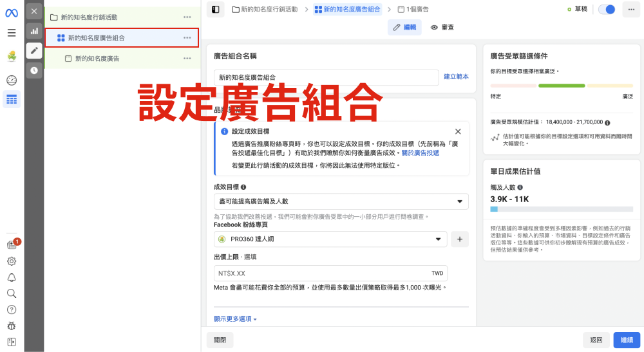Toggle the panel layout button beside breadcrumb
The image size is (644, 352).
click(215, 9)
